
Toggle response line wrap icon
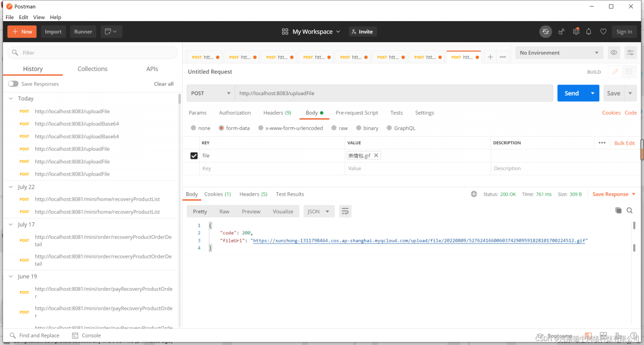tap(345, 211)
